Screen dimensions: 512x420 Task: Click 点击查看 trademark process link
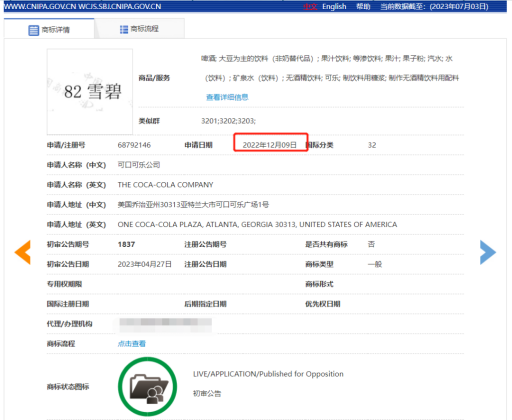132,344
